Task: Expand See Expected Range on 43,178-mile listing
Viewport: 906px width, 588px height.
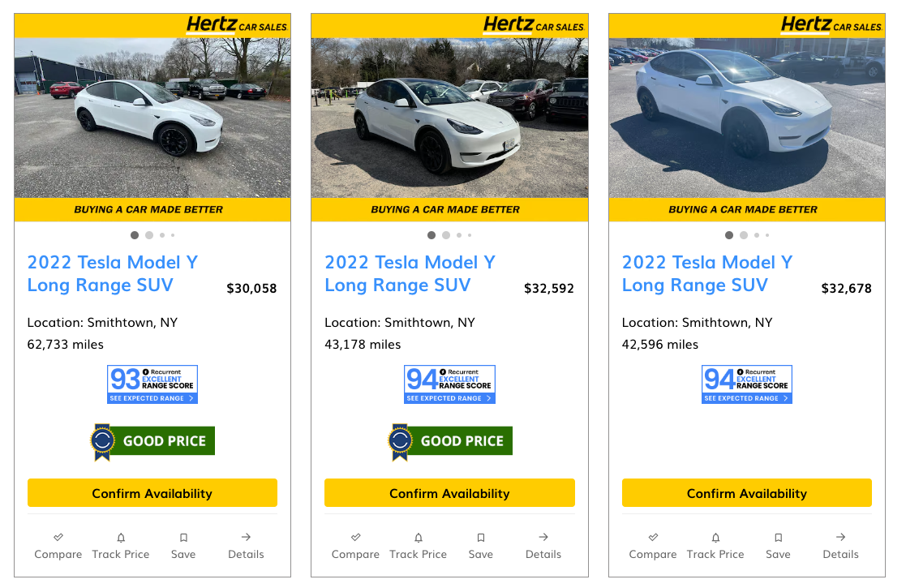Action: point(449,398)
